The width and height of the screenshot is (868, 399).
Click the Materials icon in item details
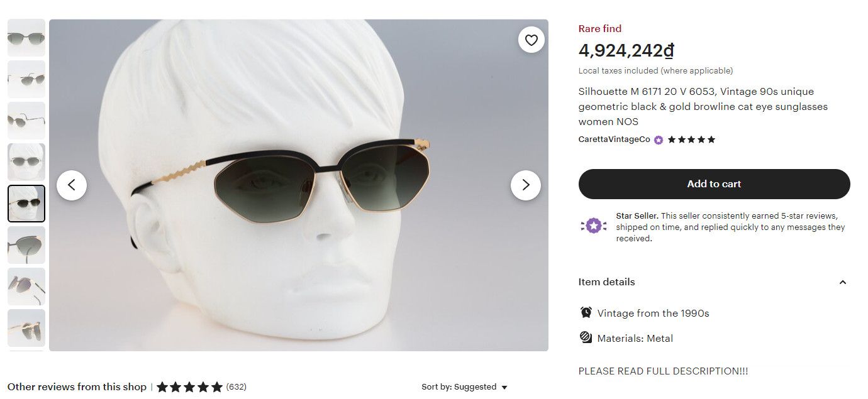pos(586,337)
